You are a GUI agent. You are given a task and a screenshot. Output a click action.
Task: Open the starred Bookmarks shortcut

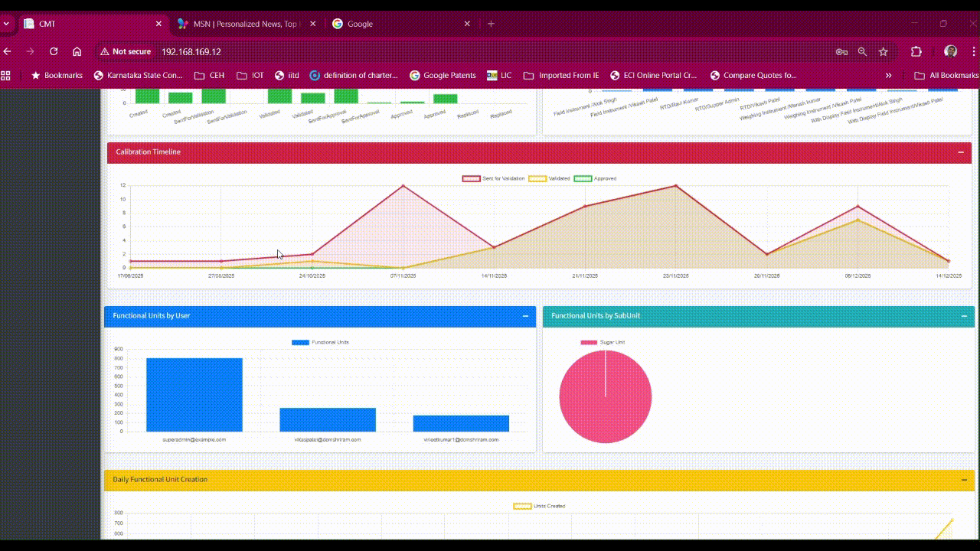pyautogui.click(x=57, y=75)
